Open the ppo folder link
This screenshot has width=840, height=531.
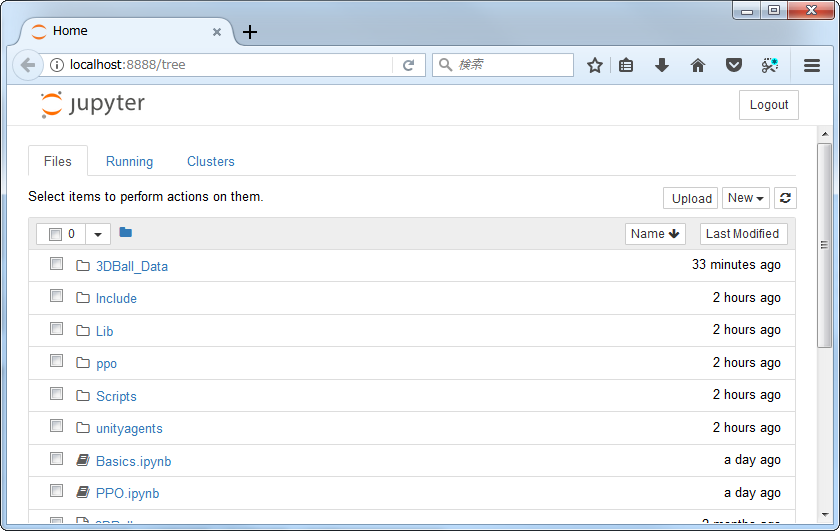106,364
